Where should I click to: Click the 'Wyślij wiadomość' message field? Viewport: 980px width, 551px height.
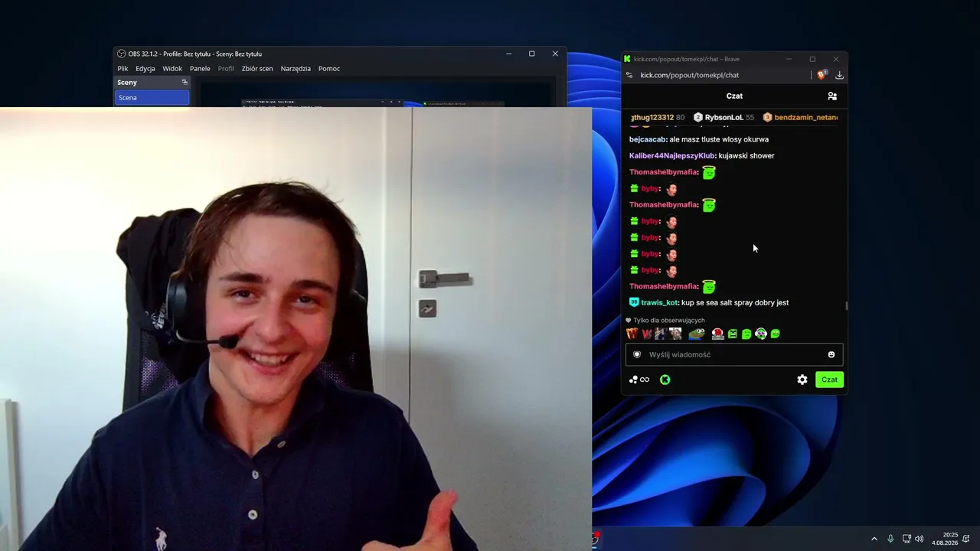click(734, 355)
